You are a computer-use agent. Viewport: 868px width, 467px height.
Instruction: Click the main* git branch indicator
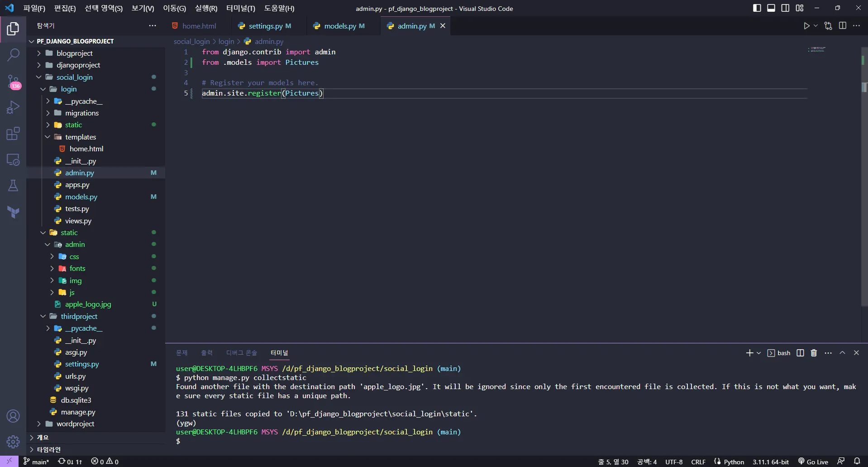coord(36,462)
